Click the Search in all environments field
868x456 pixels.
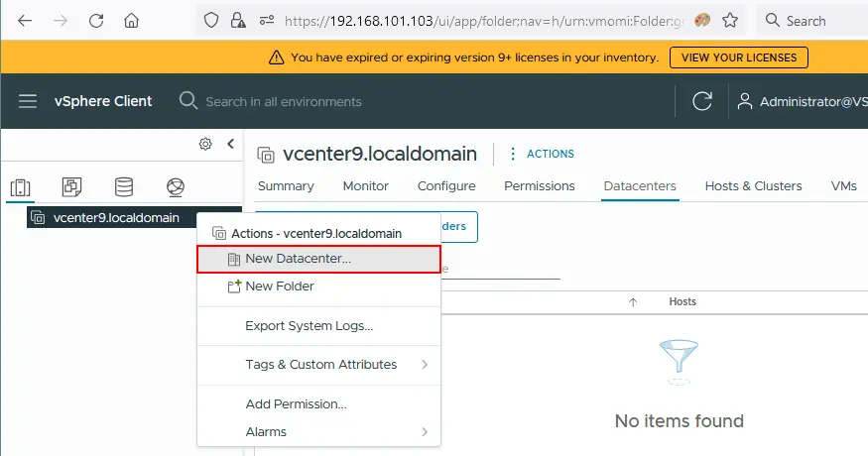[284, 102]
